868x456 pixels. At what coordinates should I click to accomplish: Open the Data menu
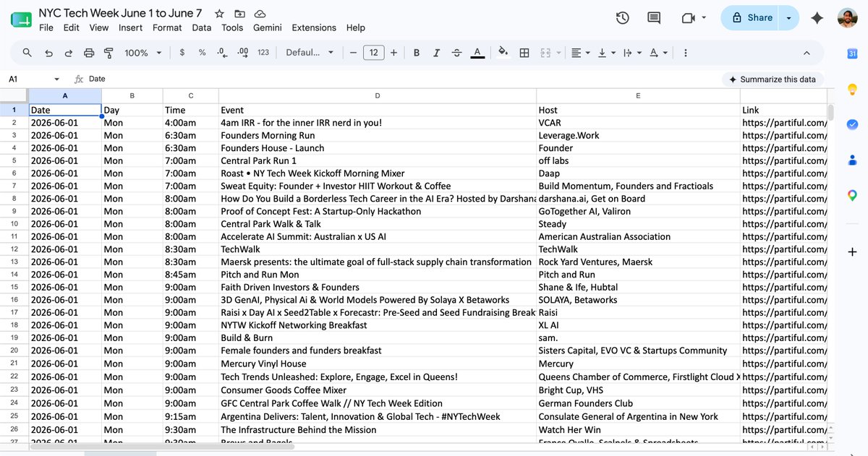(x=202, y=27)
